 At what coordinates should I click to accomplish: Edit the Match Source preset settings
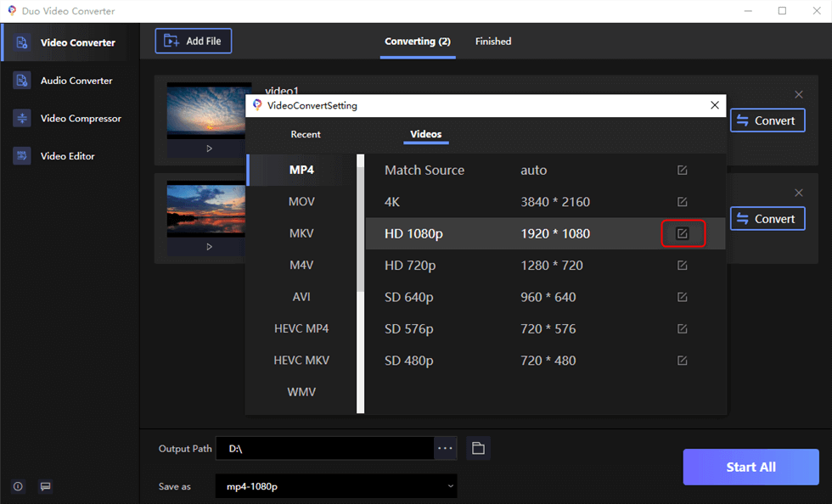click(x=683, y=171)
